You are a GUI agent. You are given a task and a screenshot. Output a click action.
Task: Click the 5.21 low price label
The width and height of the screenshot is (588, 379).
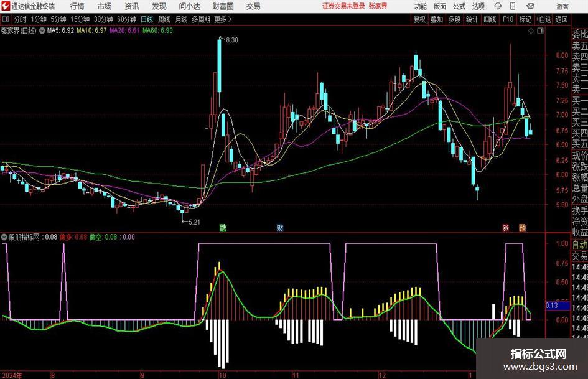pyautogui.click(x=194, y=222)
